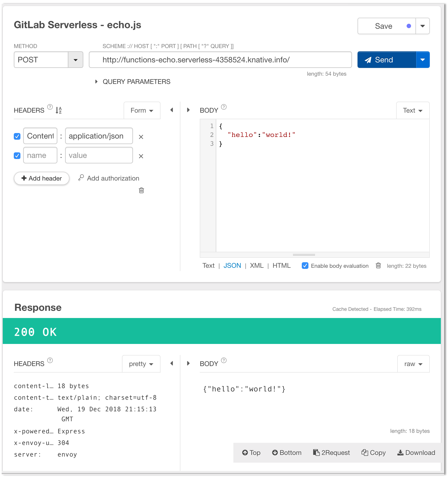Delete all headers using the trash icon

pyautogui.click(x=141, y=190)
